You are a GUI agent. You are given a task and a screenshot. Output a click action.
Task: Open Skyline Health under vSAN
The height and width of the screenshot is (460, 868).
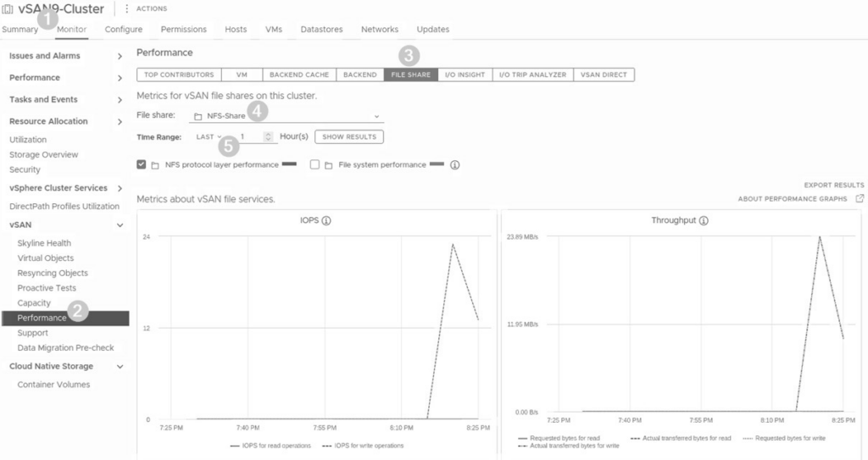click(x=44, y=243)
